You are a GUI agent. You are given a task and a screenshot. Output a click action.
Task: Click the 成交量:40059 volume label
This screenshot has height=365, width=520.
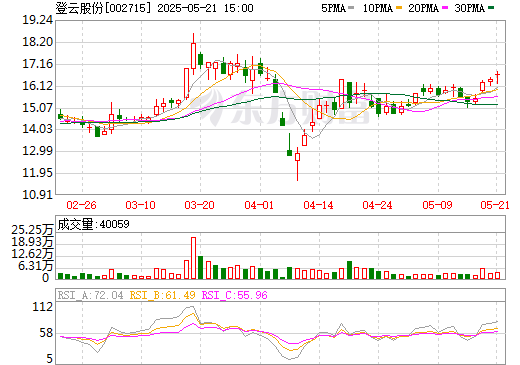point(93,224)
